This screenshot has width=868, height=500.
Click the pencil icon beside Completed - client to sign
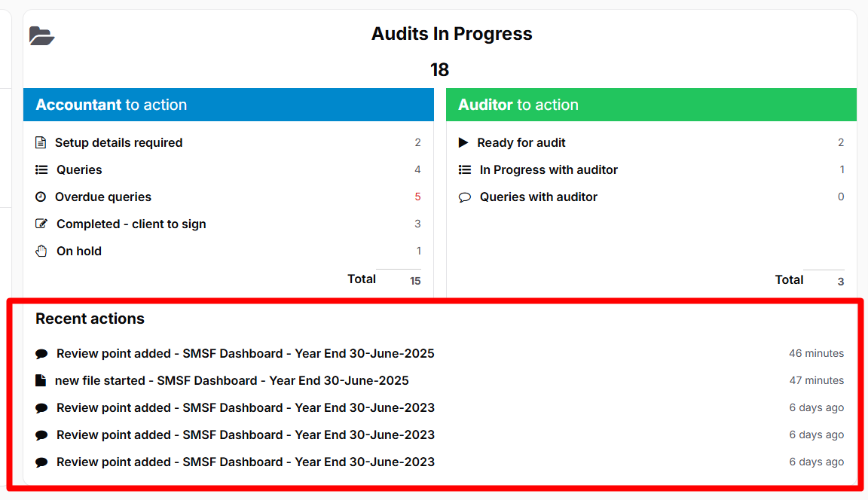(40, 224)
